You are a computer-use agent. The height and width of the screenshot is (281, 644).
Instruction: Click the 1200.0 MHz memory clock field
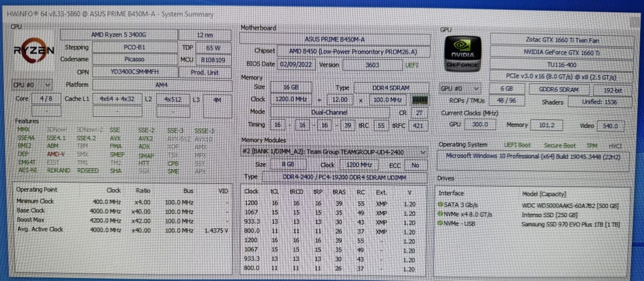pyautogui.click(x=290, y=100)
